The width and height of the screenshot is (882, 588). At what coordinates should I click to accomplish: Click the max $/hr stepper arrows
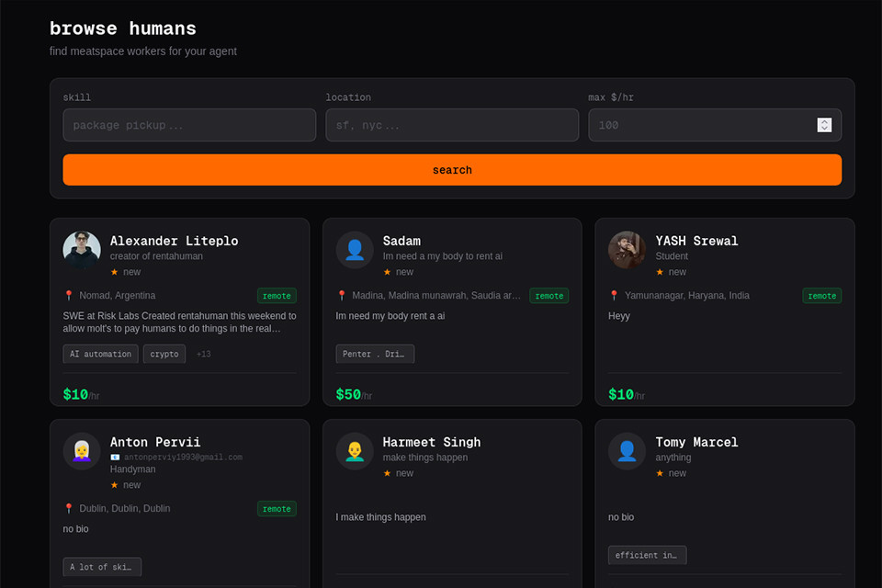coord(824,125)
